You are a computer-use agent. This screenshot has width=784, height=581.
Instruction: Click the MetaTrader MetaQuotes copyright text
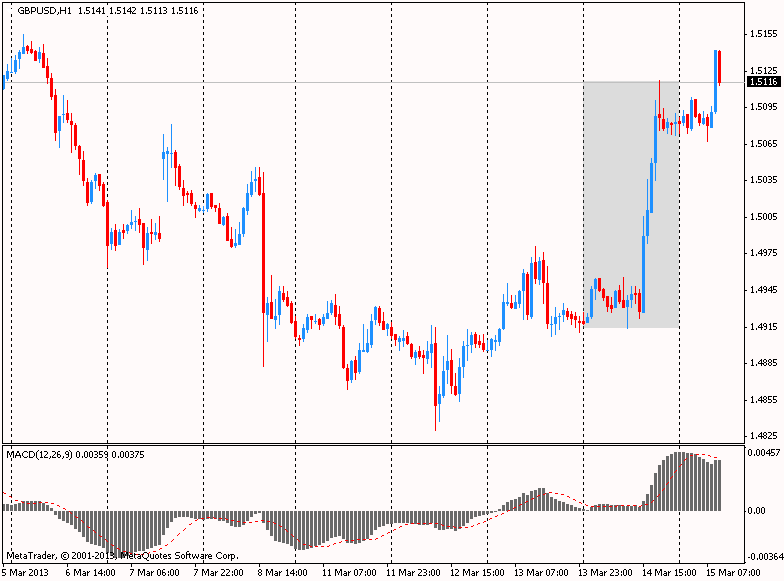pyautogui.click(x=122, y=556)
